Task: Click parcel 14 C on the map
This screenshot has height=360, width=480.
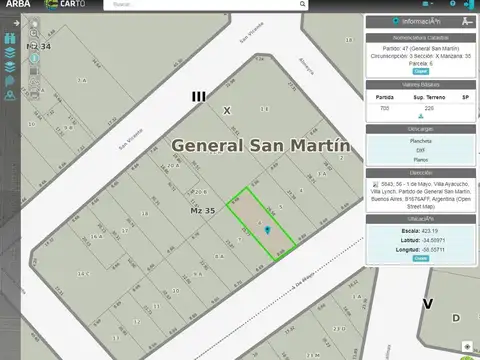Action: [x=83, y=274]
